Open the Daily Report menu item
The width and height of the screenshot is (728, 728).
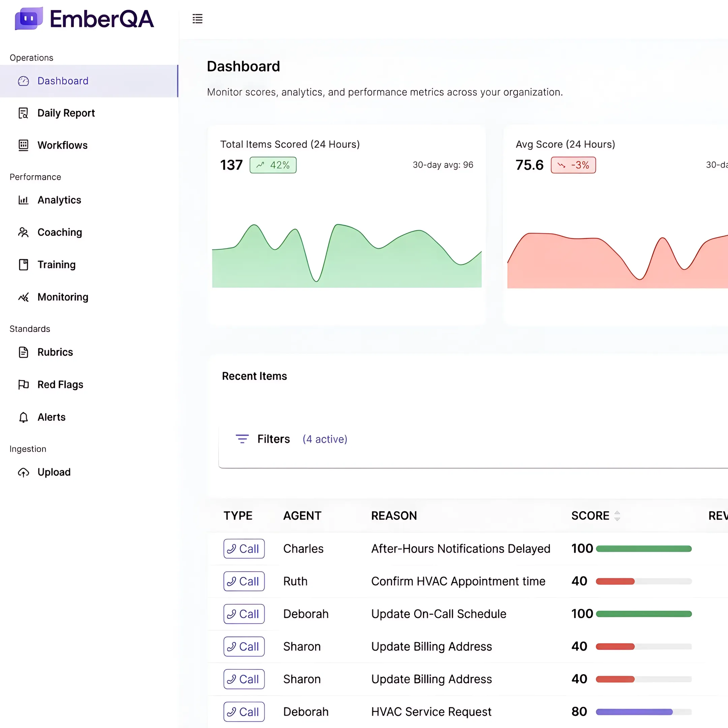pos(89,113)
